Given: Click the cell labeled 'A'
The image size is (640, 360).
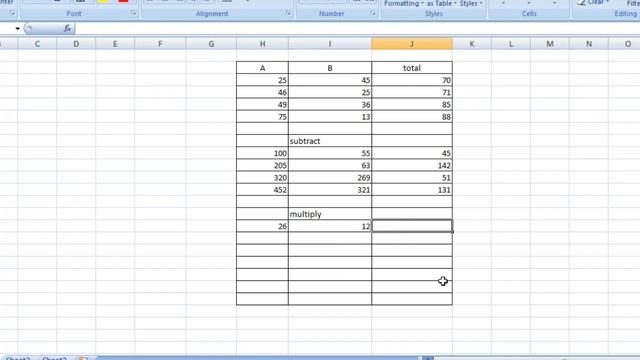Looking at the screenshot, I should (262, 68).
